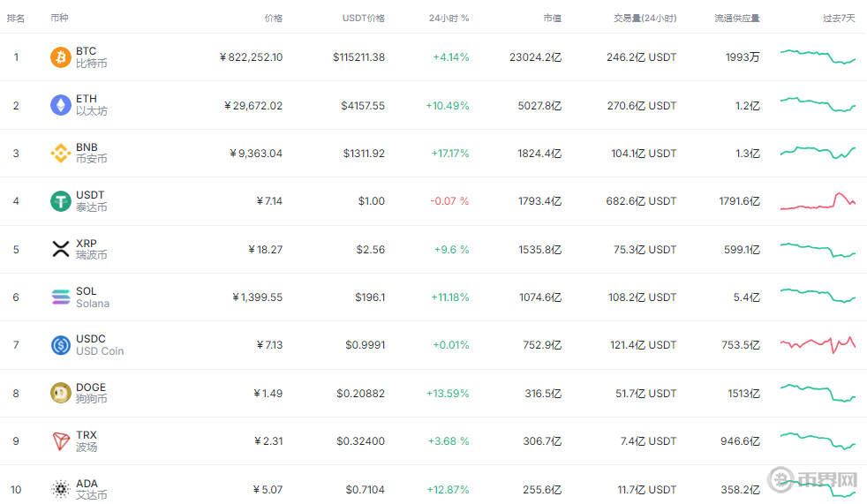This screenshot has width=867, height=504.
Task: Open the 以太坊 ETH name link
Action: (91, 111)
